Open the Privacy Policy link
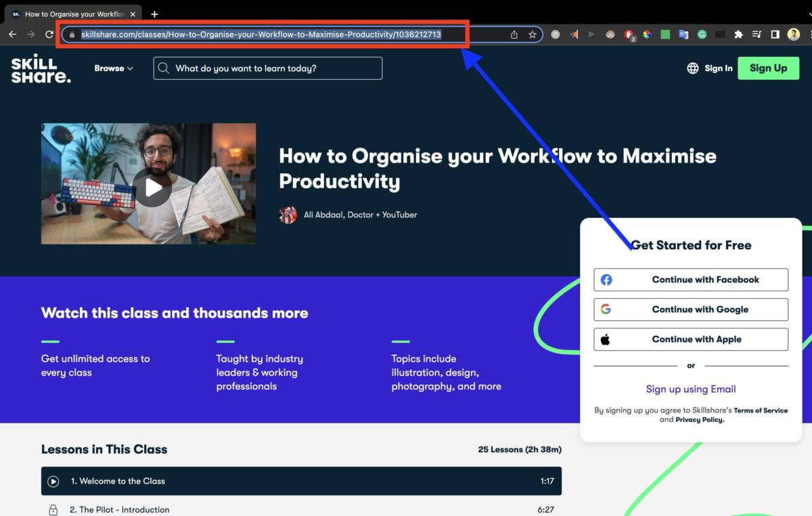Image resolution: width=812 pixels, height=516 pixels. coord(700,420)
